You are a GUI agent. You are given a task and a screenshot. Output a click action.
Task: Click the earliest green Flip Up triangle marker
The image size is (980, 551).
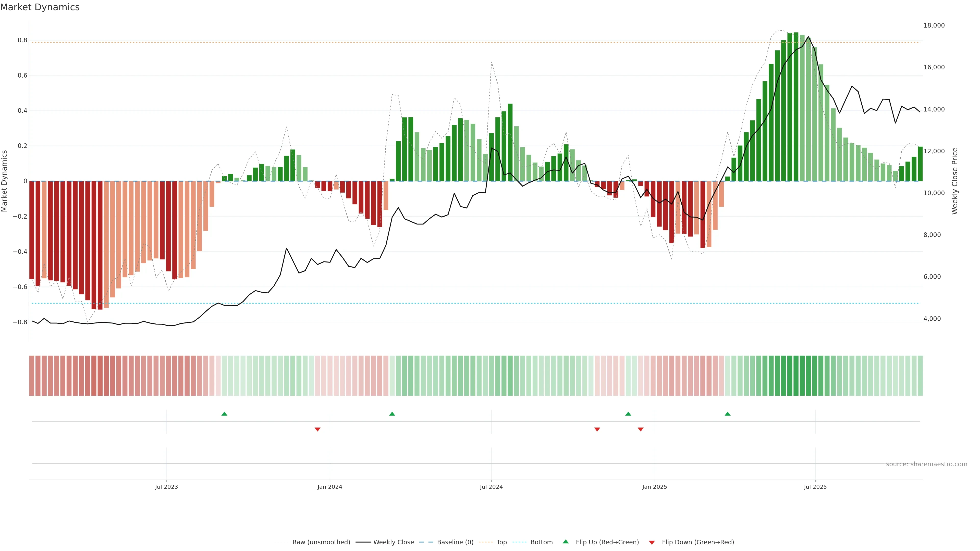pos(224,414)
